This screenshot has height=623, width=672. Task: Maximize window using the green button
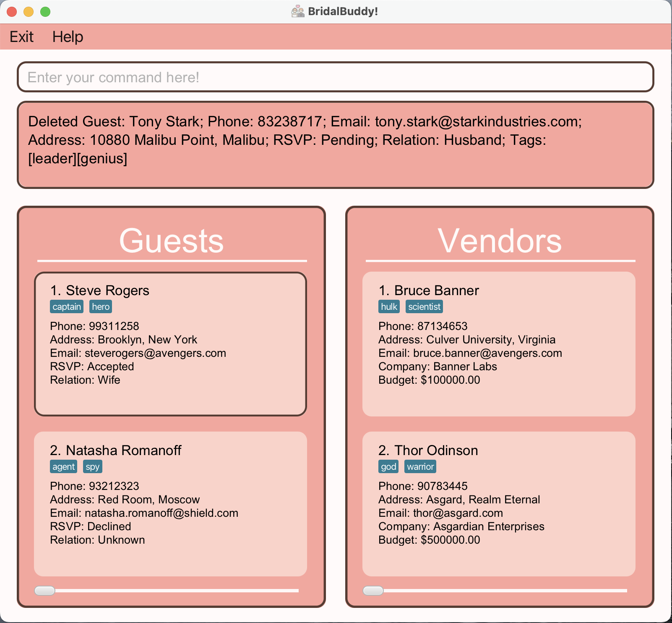pos(45,12)
